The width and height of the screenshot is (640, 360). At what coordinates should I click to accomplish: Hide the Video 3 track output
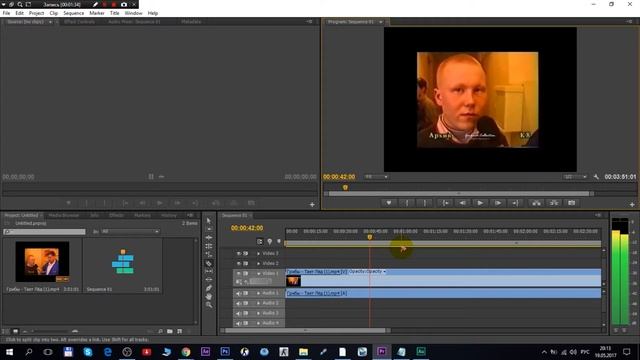(239, 253)
